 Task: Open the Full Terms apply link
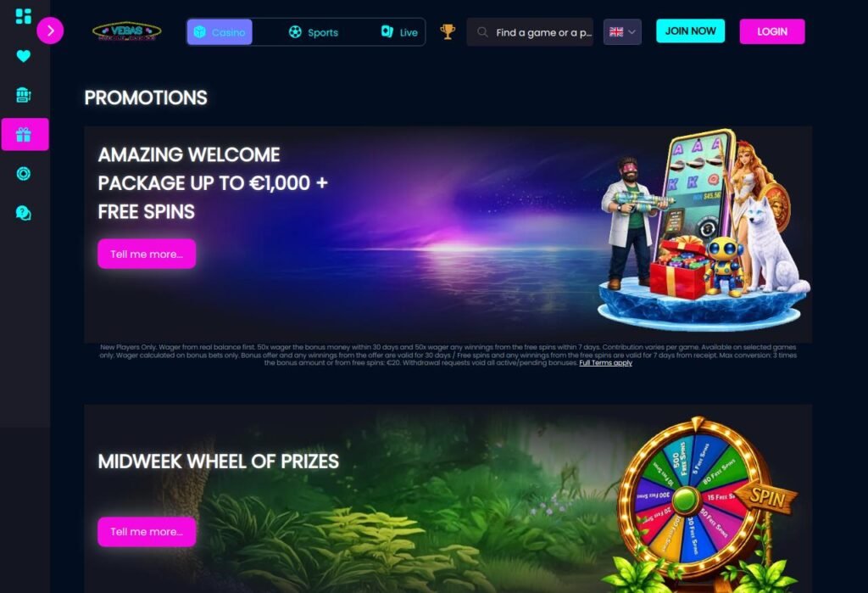tap(605, 363)
